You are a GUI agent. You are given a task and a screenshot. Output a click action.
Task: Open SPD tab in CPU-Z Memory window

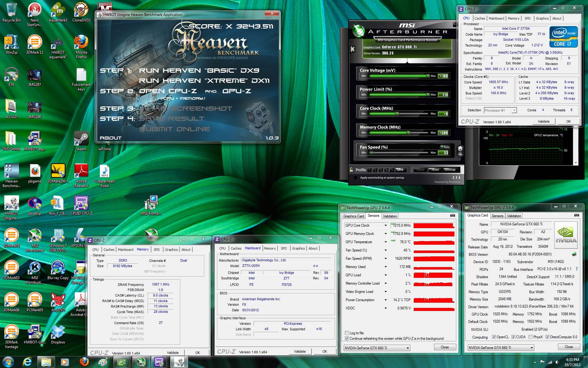tap(156, 250)
